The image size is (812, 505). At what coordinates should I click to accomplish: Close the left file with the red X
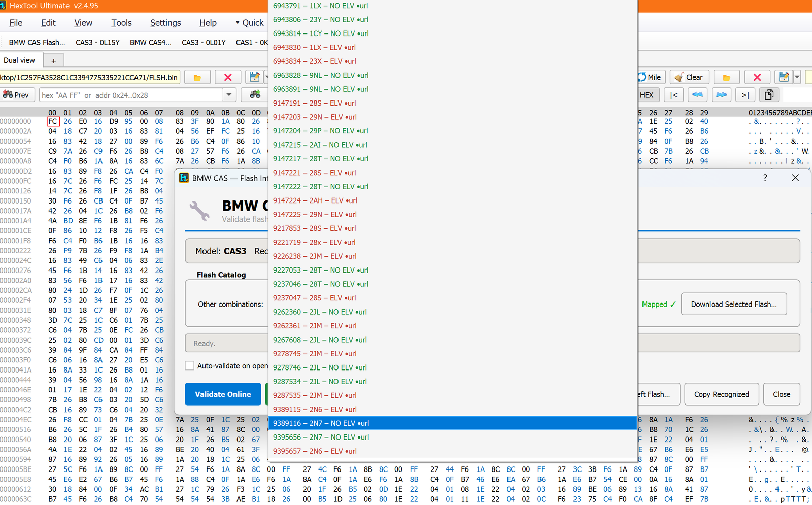tap(228, 77)
